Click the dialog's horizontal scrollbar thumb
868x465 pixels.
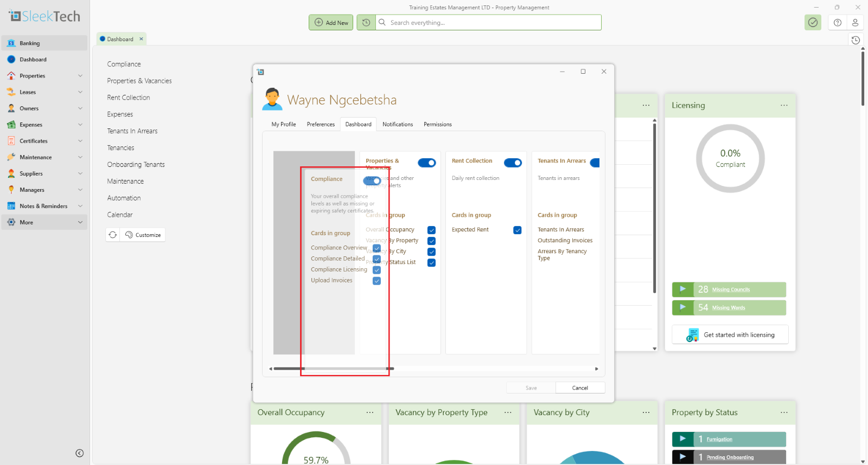coord(334,369)
